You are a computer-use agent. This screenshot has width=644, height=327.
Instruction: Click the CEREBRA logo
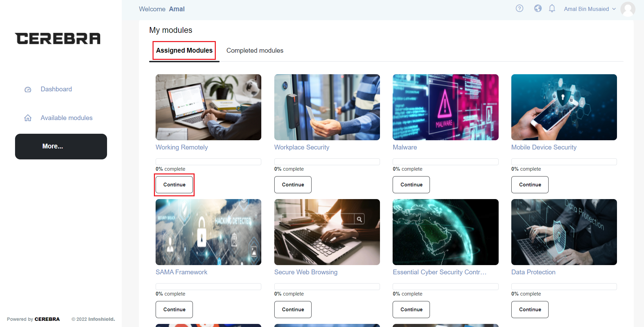57,39
